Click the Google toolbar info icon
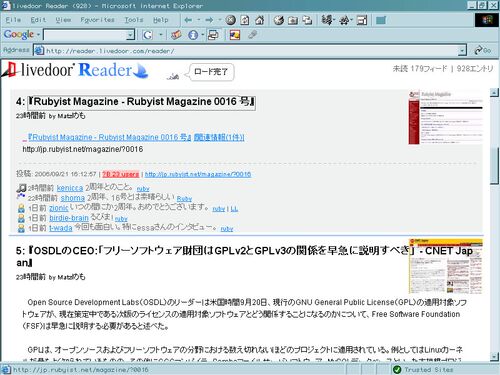 [x=193, y=35]
